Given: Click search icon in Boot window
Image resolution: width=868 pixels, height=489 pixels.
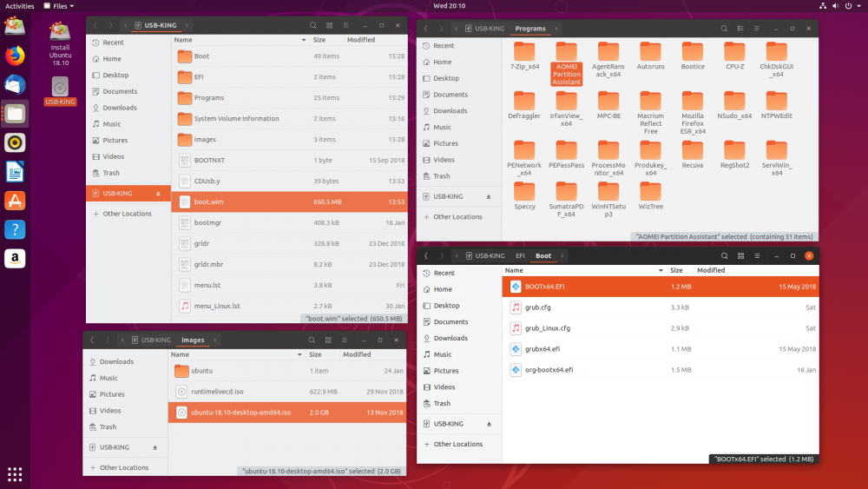Looking at the screenshot, I should [x=724, y=256].
